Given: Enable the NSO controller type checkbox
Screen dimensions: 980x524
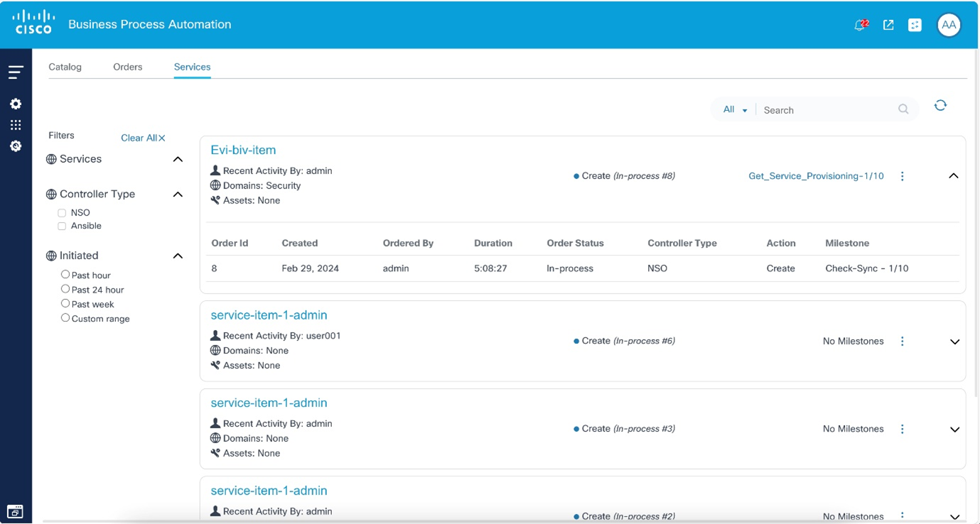Looking at the screenshot, I should [x=62, y=213].
